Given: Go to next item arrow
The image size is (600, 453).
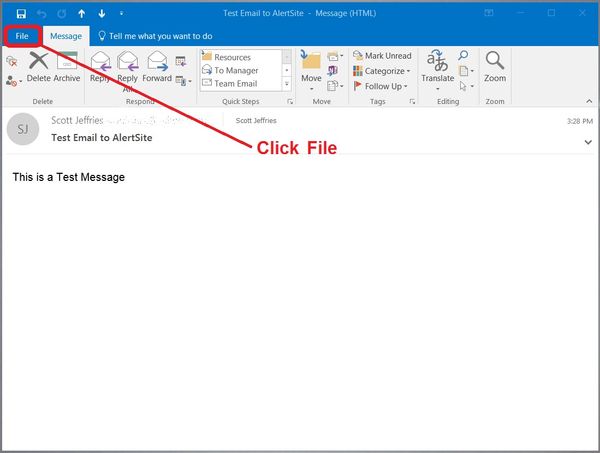Looking at the screenshot, I should (x=102, y=13).
